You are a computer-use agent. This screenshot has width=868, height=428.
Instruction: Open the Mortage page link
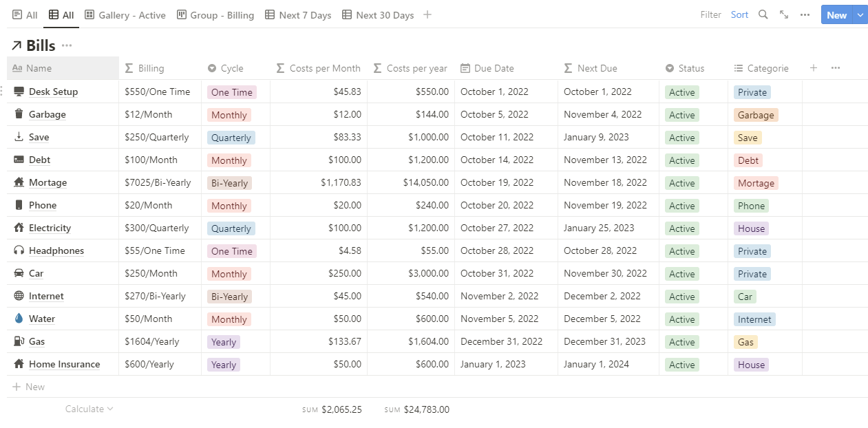tap(47, 182)
